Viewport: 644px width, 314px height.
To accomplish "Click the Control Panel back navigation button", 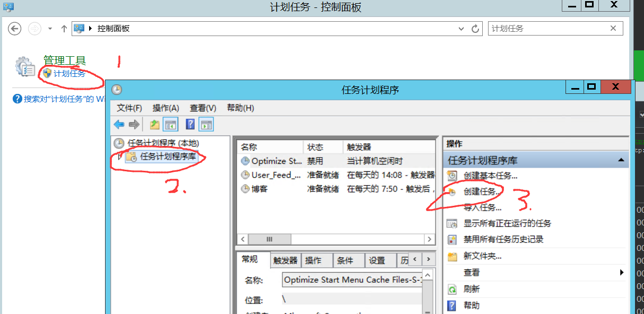I will (x=14, y=28).
